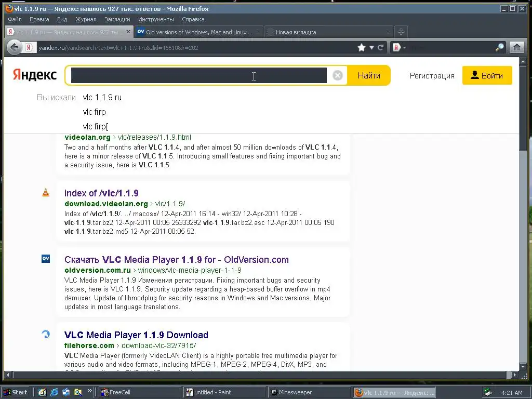Open the Журнал menu
This screenshot has width=532, height=399.
click(86, 19)
